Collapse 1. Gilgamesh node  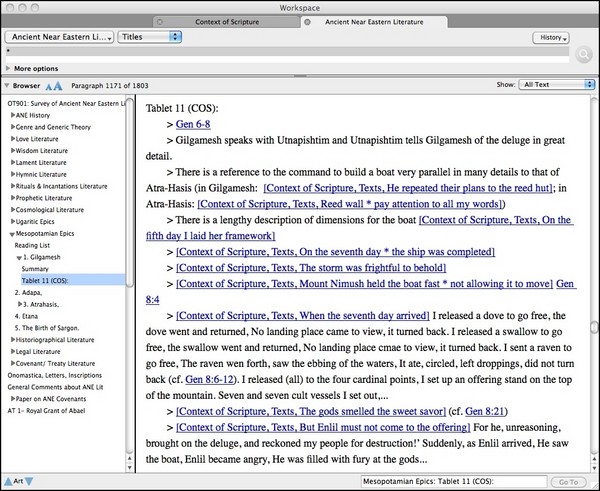[x=19, y=258]
